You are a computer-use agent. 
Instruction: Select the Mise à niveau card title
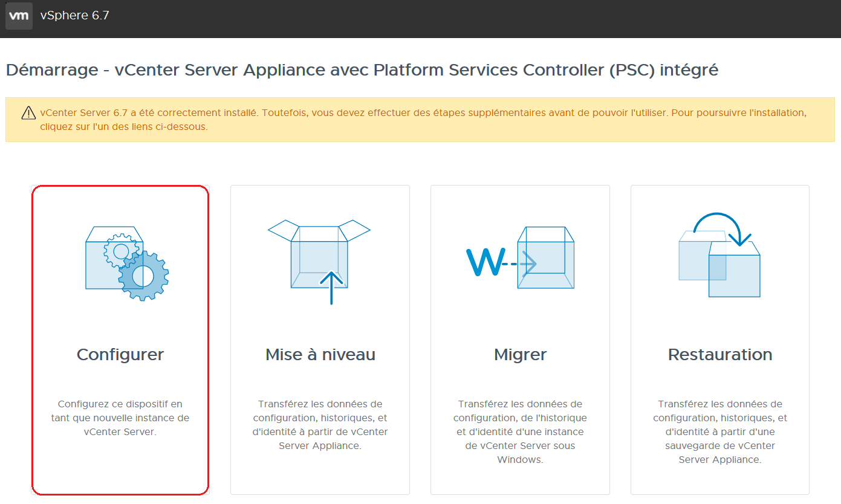coord(320,354)
